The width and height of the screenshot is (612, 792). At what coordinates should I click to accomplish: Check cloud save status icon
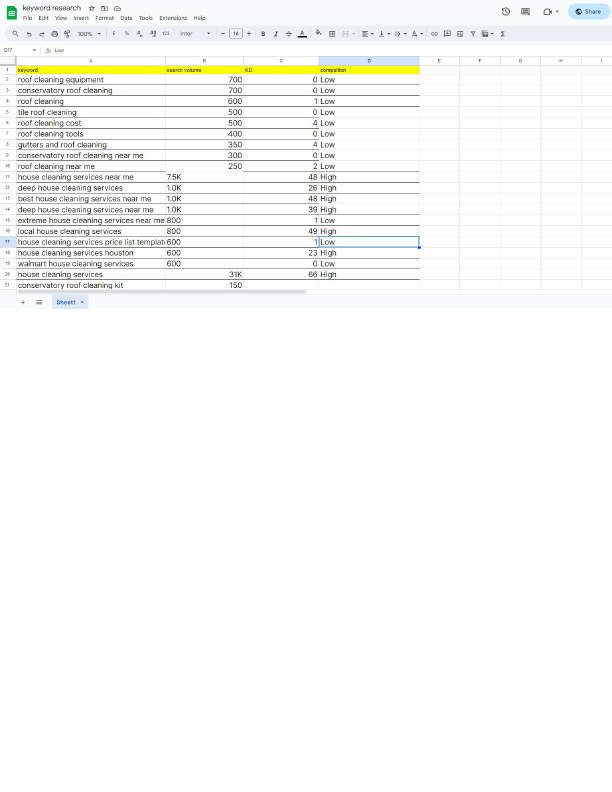point(117,8)
